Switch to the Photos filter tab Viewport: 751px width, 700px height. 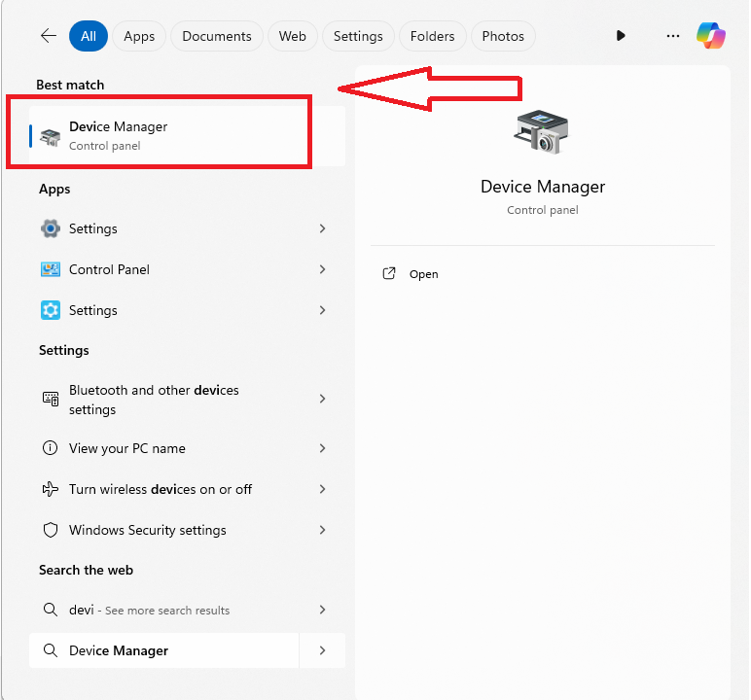[x=503, y=36]
